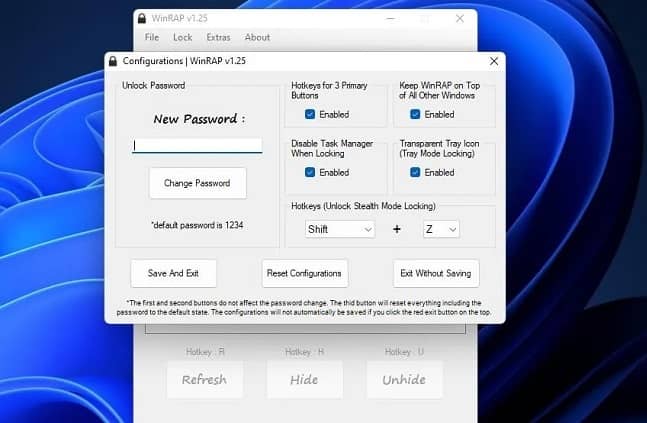Click the Refresh button in WinRAP window
This screenshot has width=647, height=423.
[x=205, y=380]
